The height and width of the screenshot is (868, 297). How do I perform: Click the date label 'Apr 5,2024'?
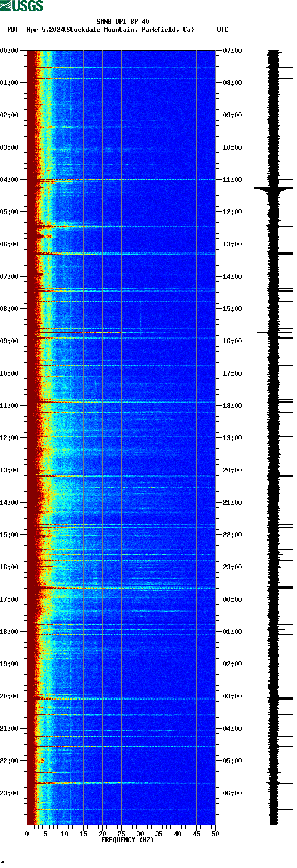(x=45, y=30)
